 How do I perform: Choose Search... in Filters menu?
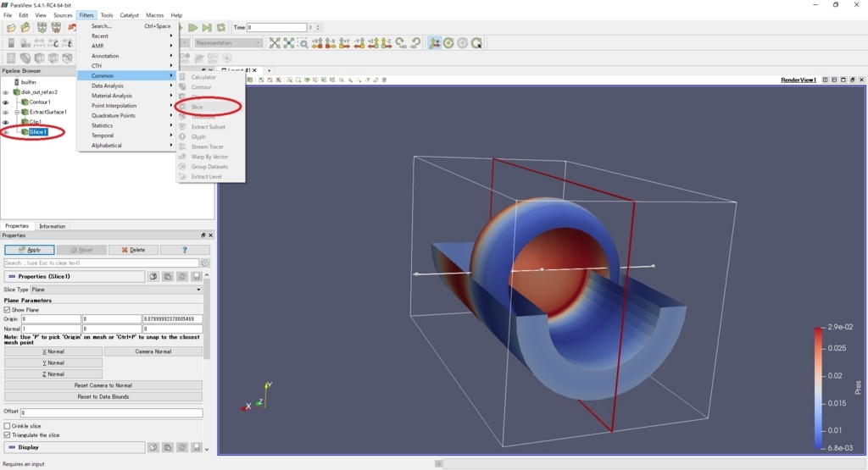pos(126,26)
